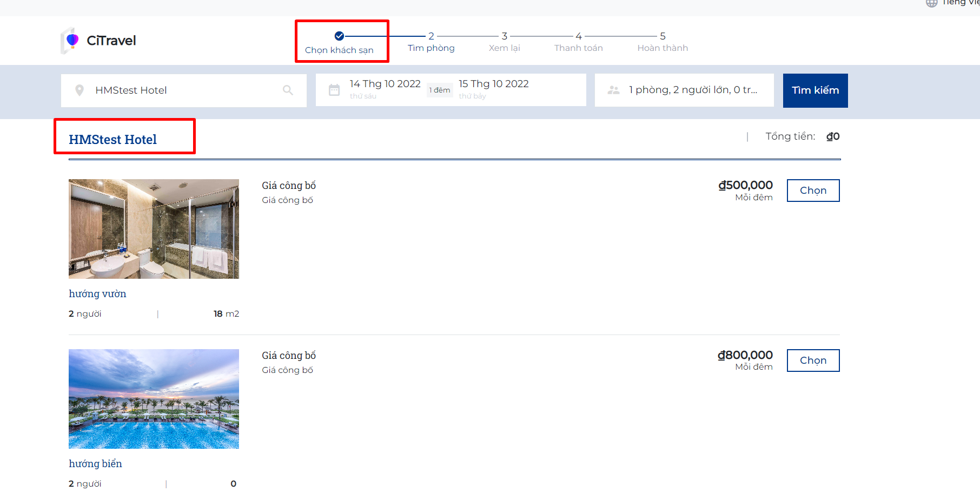The height and width of the screenshot is (498, 980).
Task: Go to step 2 Tìm phòng
Action: 431,42
